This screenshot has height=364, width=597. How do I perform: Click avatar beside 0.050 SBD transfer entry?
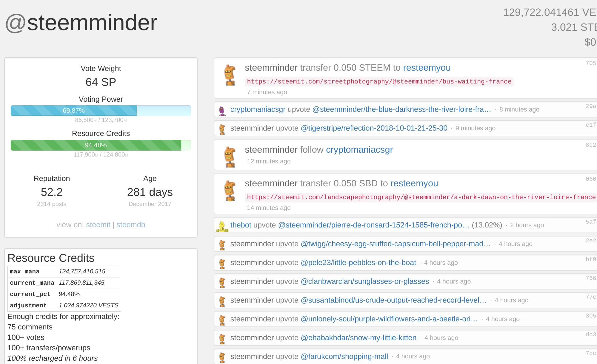[x=230, y=191]
